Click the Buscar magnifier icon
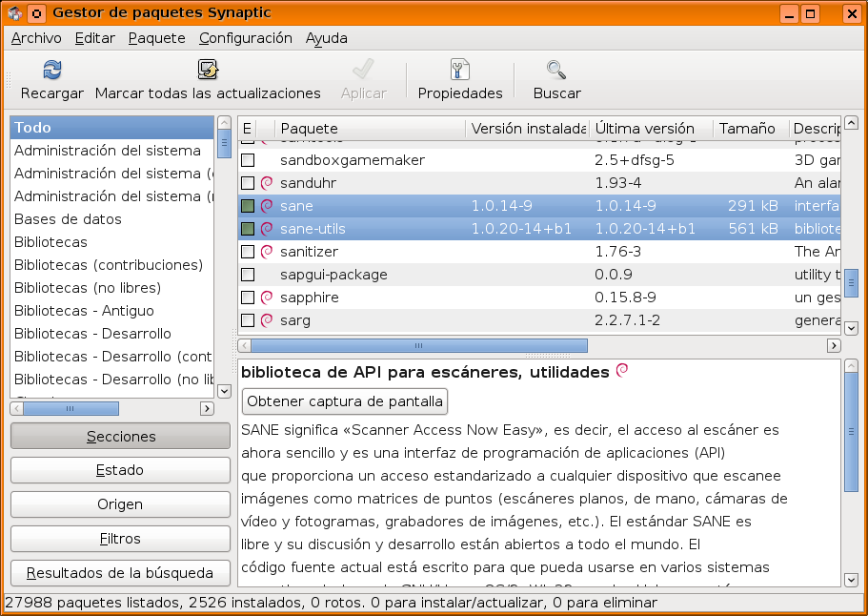This screenshot has height=616, width=868. pyautogui.click(x=556, y=71)
